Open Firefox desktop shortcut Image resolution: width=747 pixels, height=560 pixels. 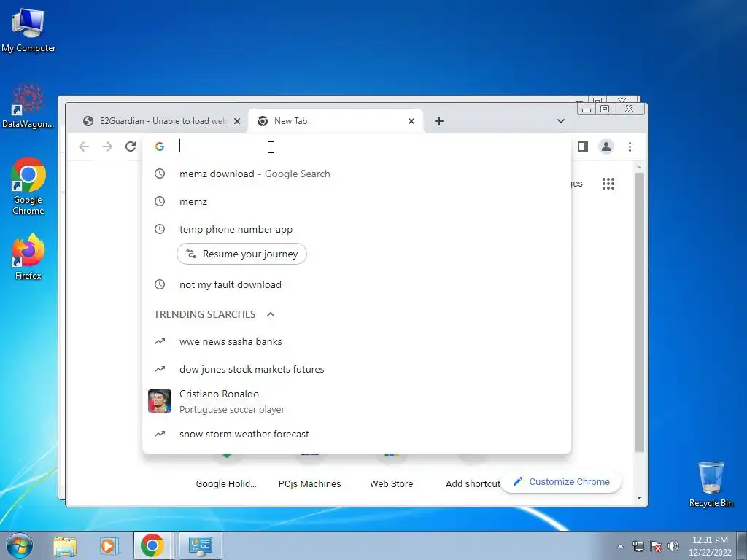28,257
